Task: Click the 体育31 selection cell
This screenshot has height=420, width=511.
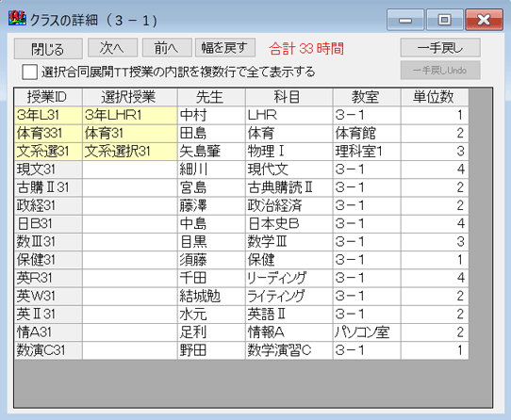Action: pos(130,133)
